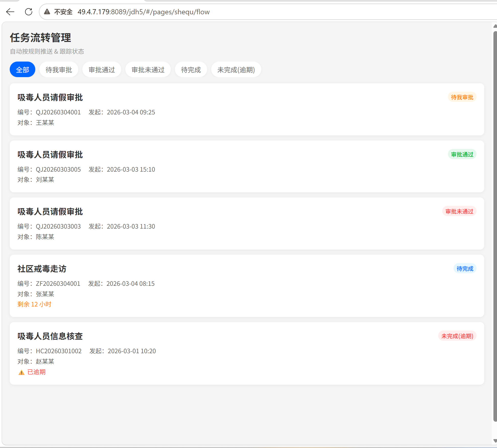
Task: Open the 王某某 leave approval card title
Action: pyautogui.click(x=50, y=97)
